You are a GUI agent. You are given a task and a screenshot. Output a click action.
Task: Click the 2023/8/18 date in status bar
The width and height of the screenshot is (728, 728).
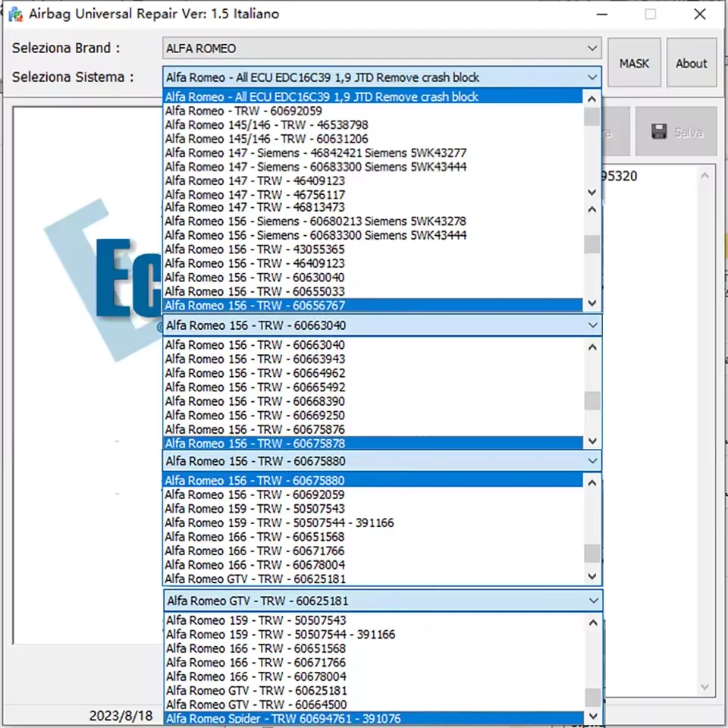pos(121,715)
